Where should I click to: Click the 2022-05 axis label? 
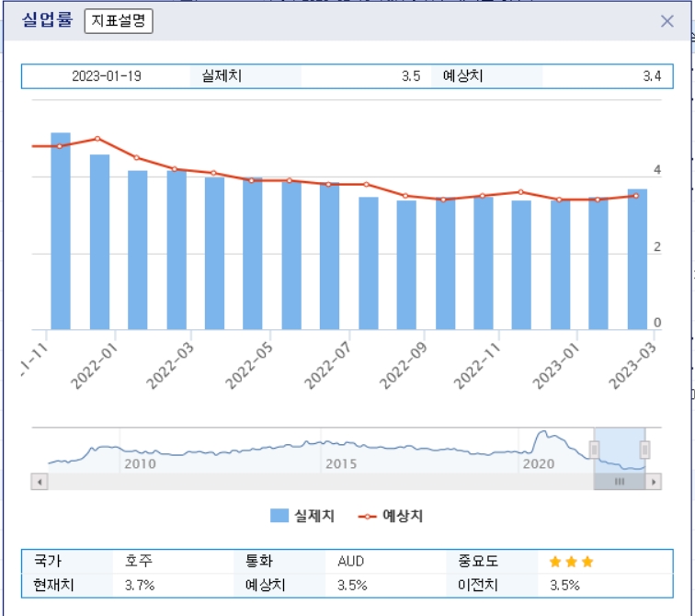[x=249, y=366]
